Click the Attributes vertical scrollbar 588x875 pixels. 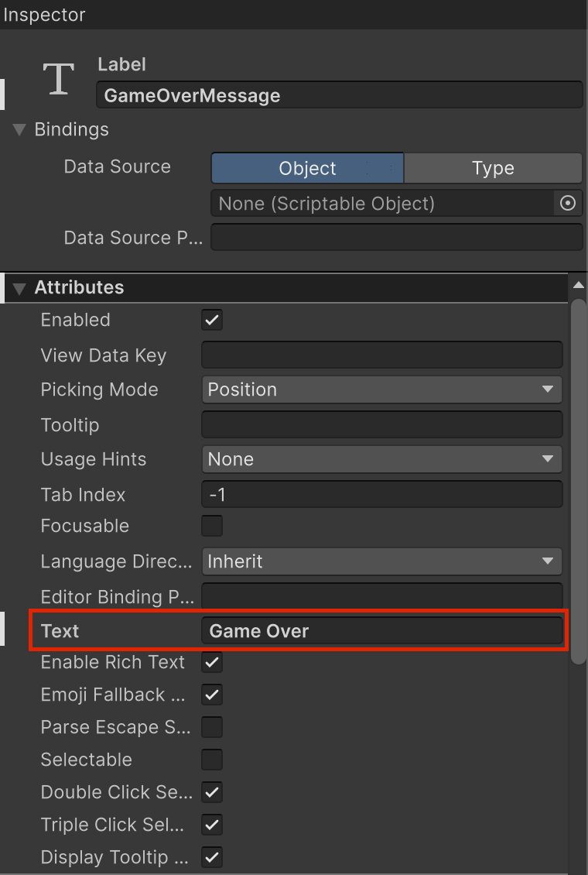tap(578, 480)
